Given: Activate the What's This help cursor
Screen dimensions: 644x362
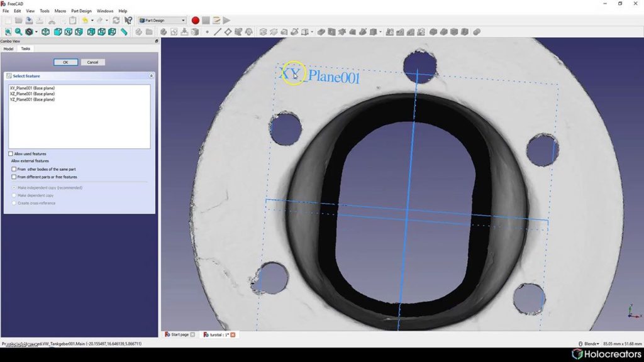Looking at the screenshot, I should point(128,21).
